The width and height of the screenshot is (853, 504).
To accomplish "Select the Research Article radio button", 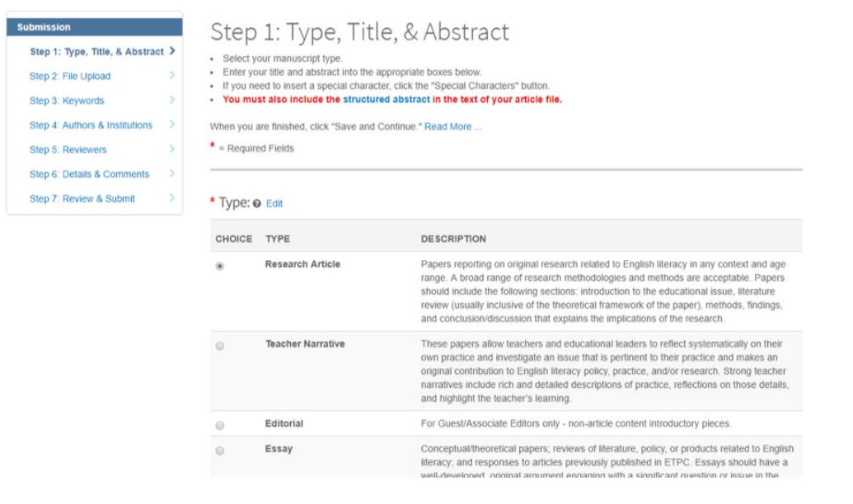I will click(220, 266).
